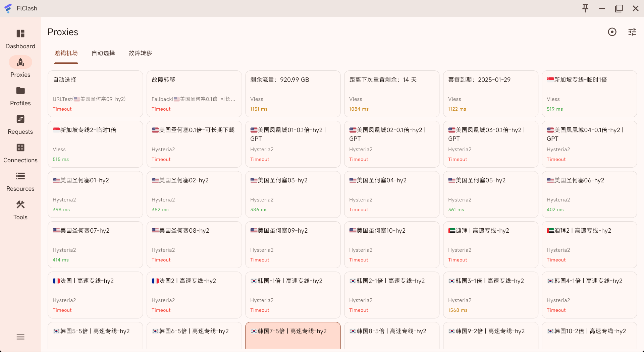
Task: Pick the 法国 | 高速专线-hy2 proxy
Action: coord(95,295)
